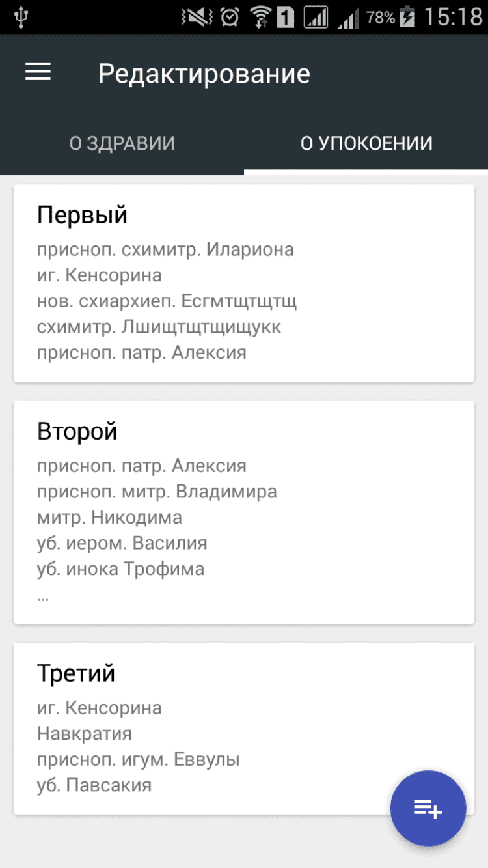Switch to the О ЗДРАВИИ tab

(122, 143)
